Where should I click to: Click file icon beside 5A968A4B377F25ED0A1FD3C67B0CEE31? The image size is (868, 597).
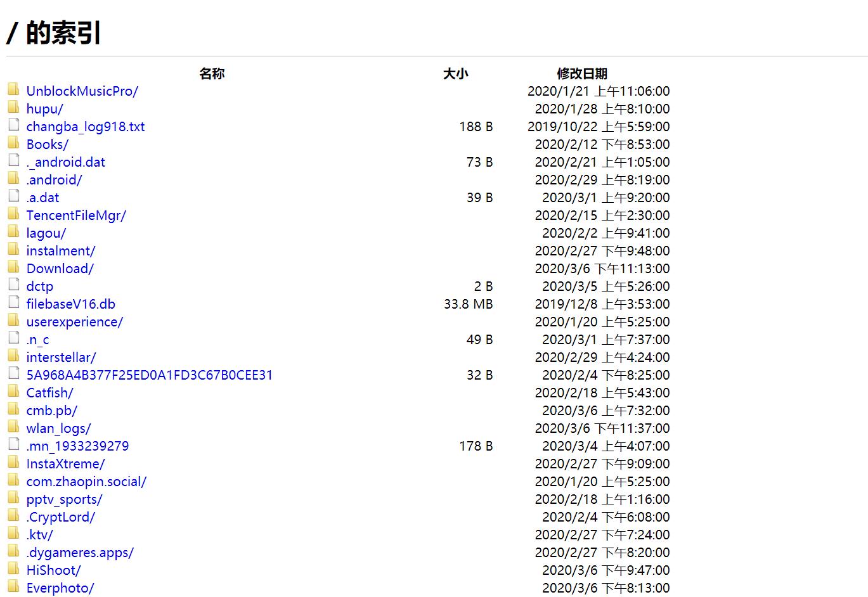(13, 373)
